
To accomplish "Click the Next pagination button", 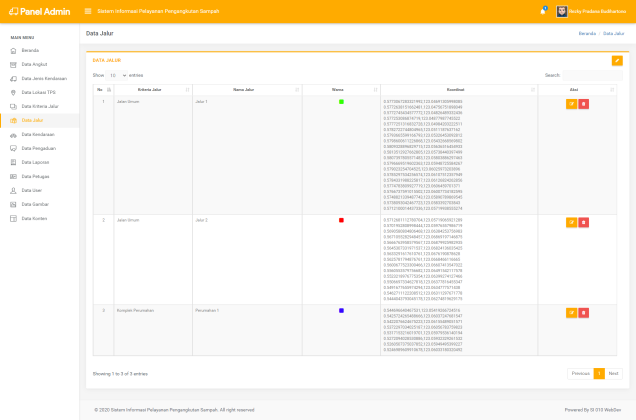I will click(x=614, y=373).
